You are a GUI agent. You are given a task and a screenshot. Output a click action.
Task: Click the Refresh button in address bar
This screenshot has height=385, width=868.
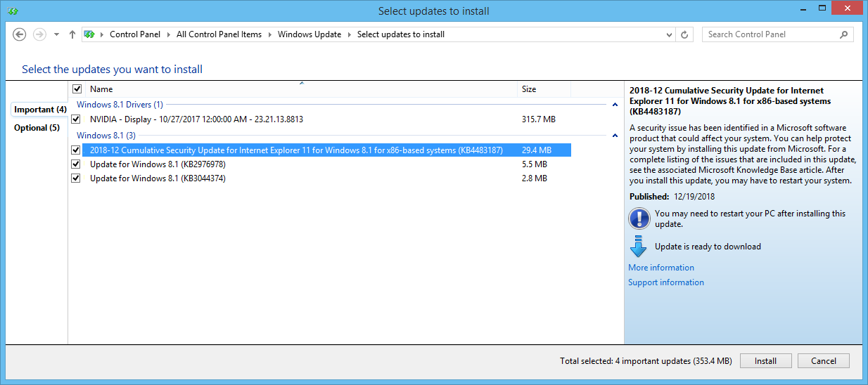pyautogui.click(x=684, y=34)
